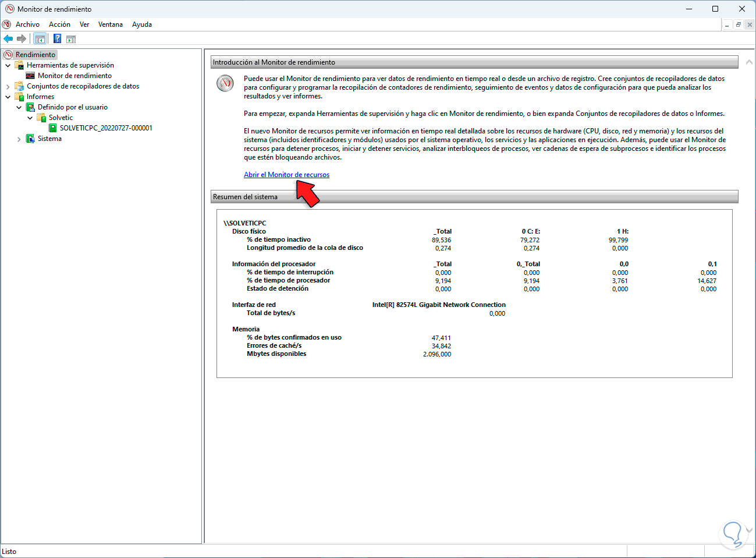The image size is (756, 558).
Task: Toggle the show/hide action pane toolbar button
Action: click(71, 39)
